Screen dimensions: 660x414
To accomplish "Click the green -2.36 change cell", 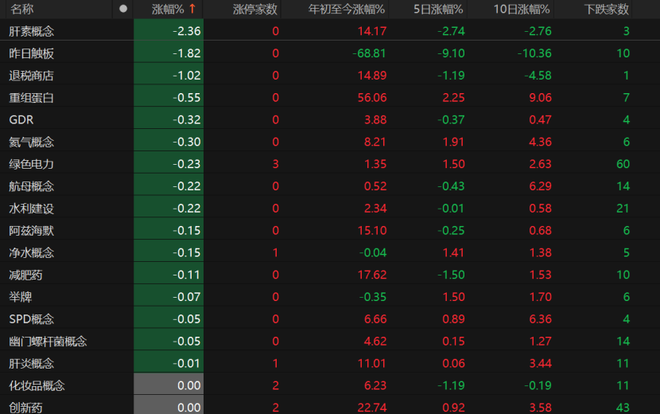I will tap(169, 31).
